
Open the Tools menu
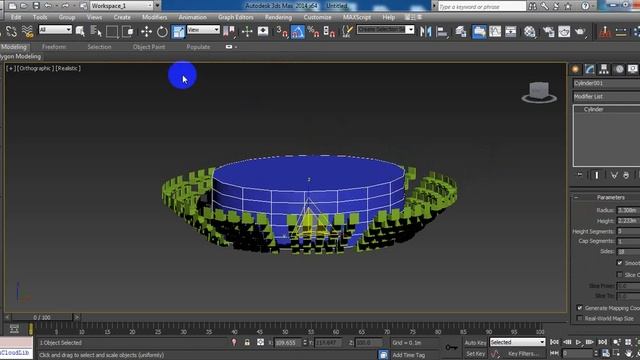[x=40, y=17]
